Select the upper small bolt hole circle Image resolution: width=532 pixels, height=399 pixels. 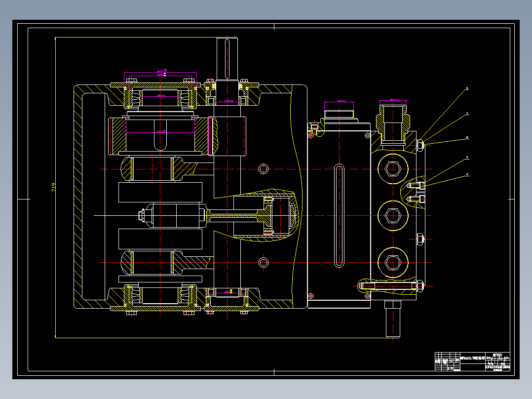[264, 169]
